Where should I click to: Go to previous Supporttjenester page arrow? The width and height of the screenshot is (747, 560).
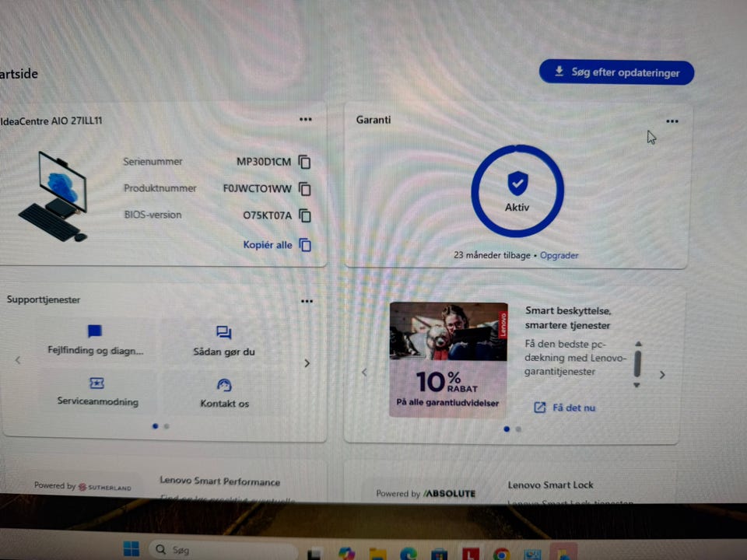click(18, 360)
